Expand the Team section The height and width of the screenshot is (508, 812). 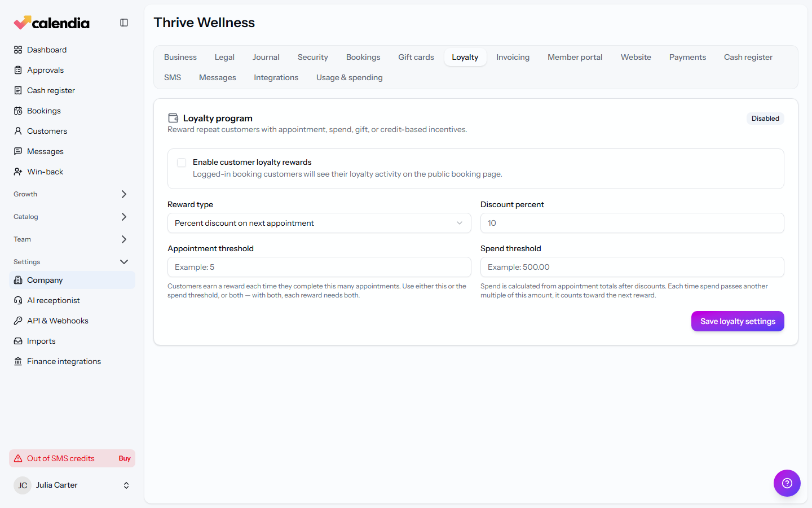(72, 239)
